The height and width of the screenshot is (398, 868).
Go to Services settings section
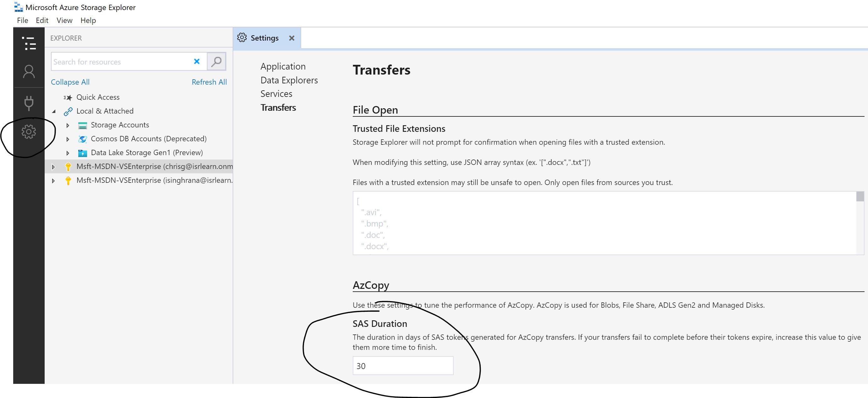[276, 94]
